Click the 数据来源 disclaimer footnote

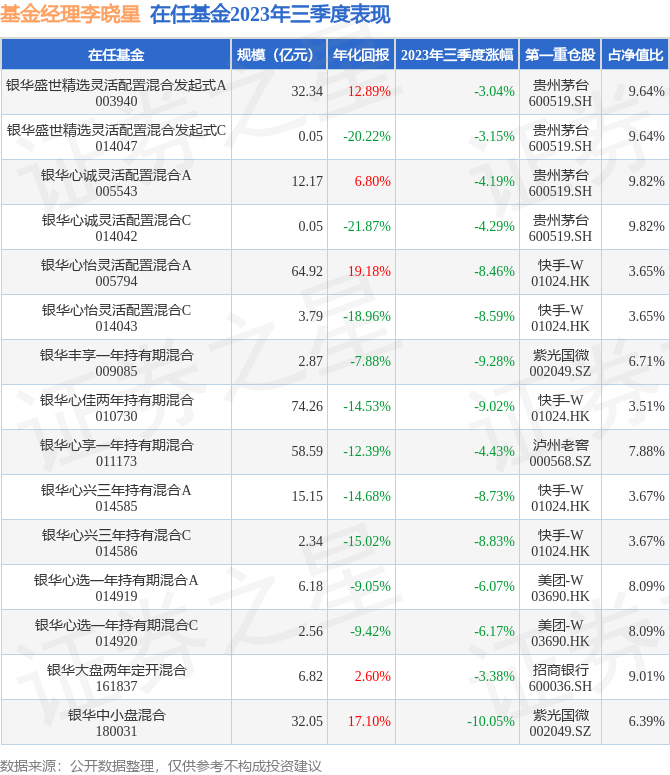[x=161, y=766]
